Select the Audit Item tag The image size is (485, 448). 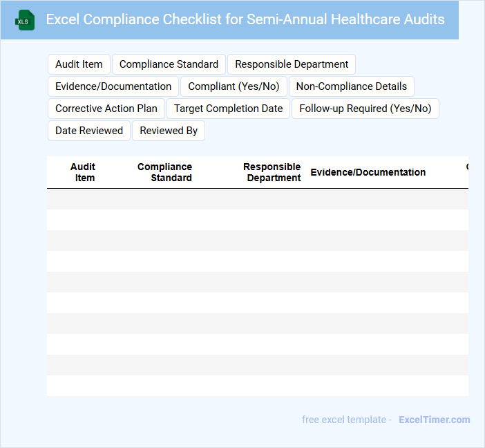coord(79,64)
